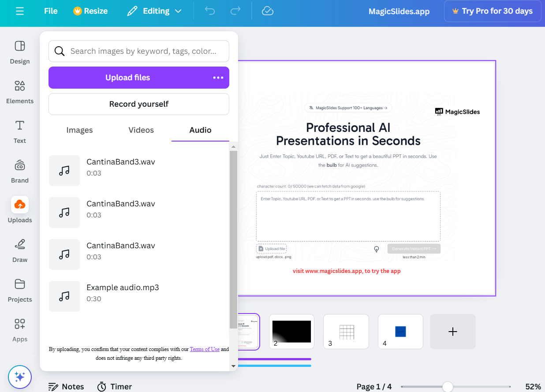Click the light bulb icon on slide
The width and height of the screenshot is (545, 392).
377,249
